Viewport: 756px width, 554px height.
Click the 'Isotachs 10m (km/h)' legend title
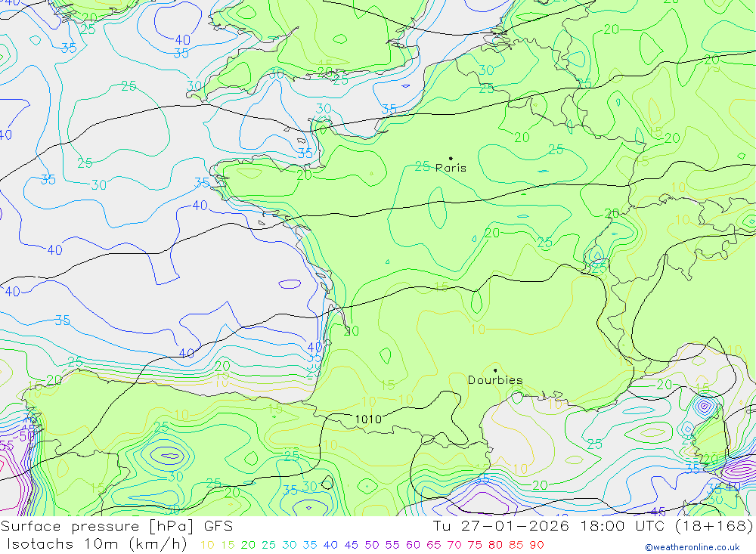pyautogui.click(x=97, y=544)
